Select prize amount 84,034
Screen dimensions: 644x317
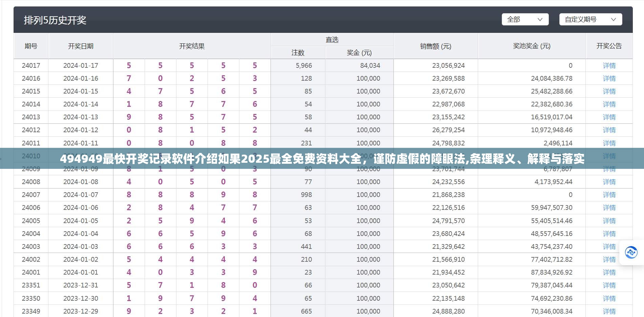pos(370,65)
